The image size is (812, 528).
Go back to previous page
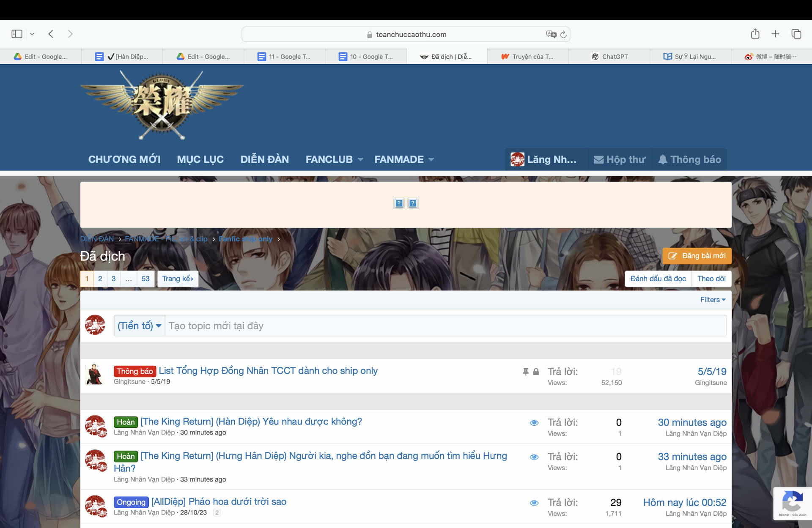(x=51, y=34)
